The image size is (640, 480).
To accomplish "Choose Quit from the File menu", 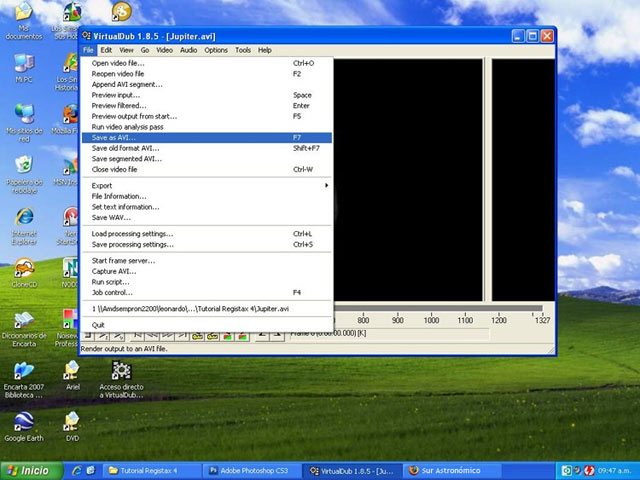I will pyautogui.click(x=98, y=325).
